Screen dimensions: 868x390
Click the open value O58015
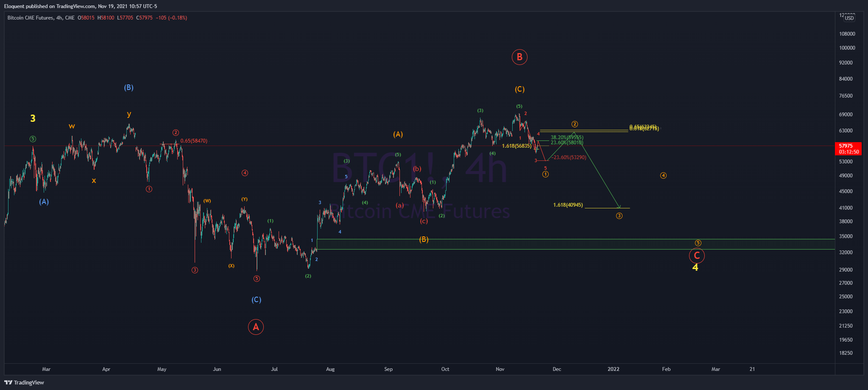coord(86,18)
